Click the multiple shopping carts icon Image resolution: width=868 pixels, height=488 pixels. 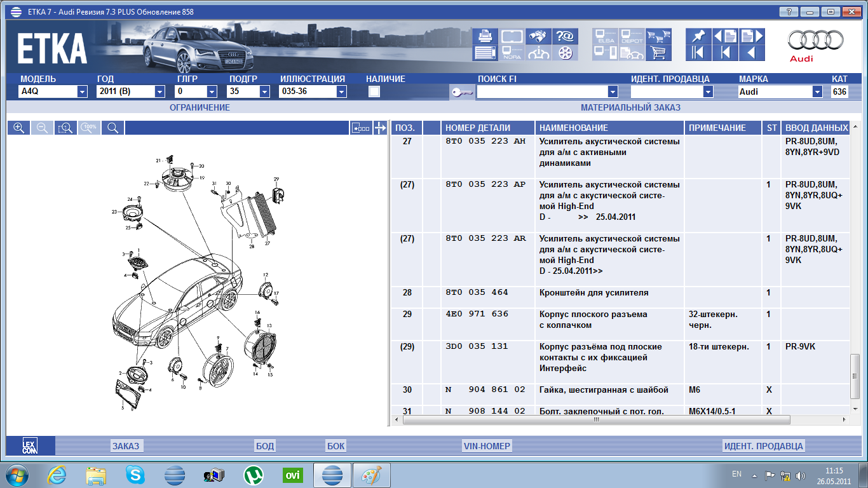[659, 36]
